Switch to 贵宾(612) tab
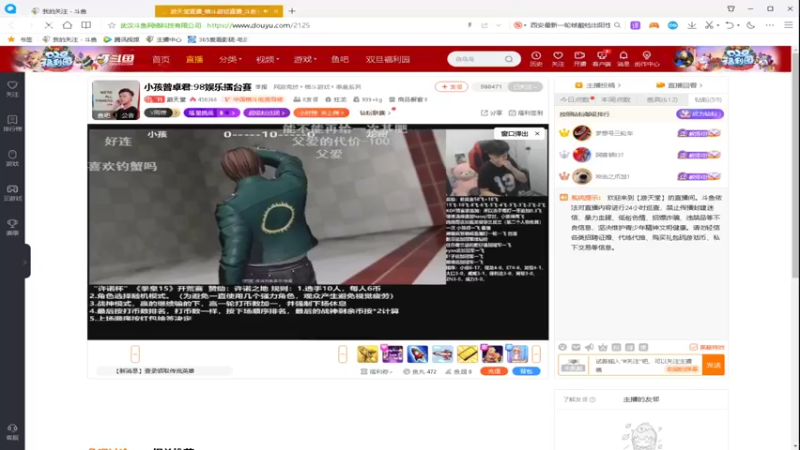This screenshot has height=450, width=800. click(662, 99)
